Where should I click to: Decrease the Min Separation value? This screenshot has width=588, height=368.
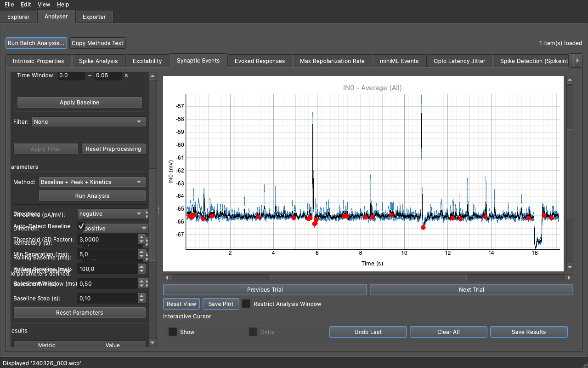[x=141, y=257]
